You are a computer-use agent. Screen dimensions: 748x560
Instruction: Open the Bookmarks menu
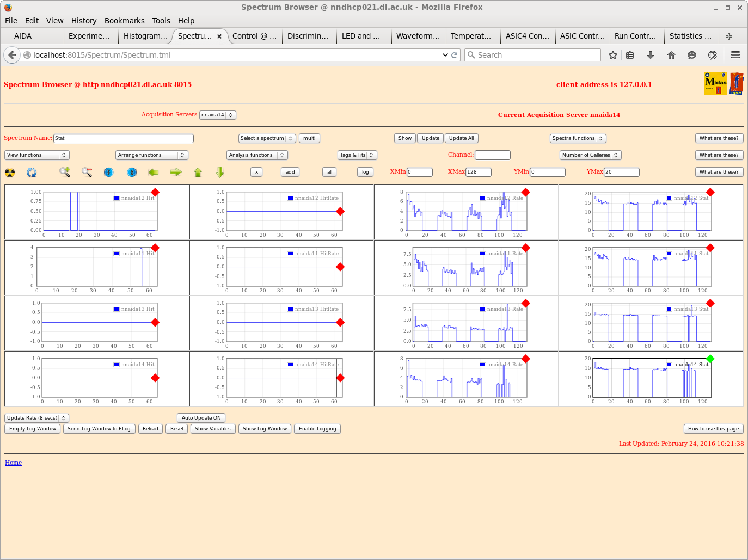124,21
